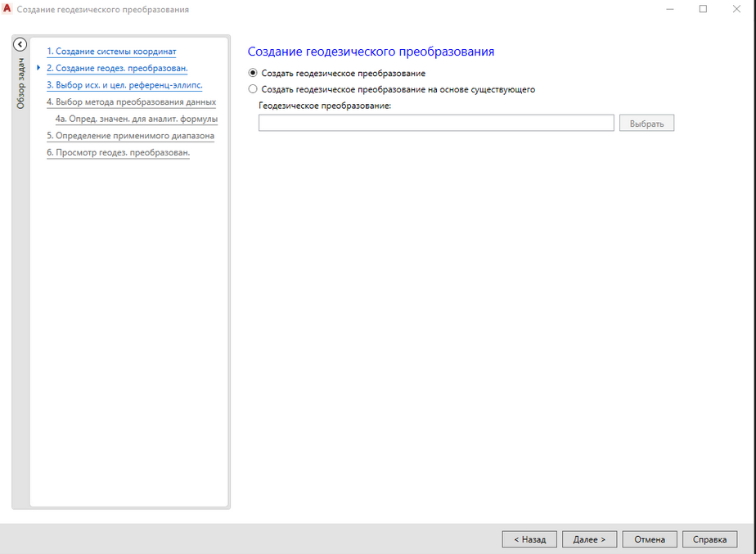Choose 'Создать геодезическое преобразование на основе существующего'
The image size is (756, 554).
[x=253, y=89]
